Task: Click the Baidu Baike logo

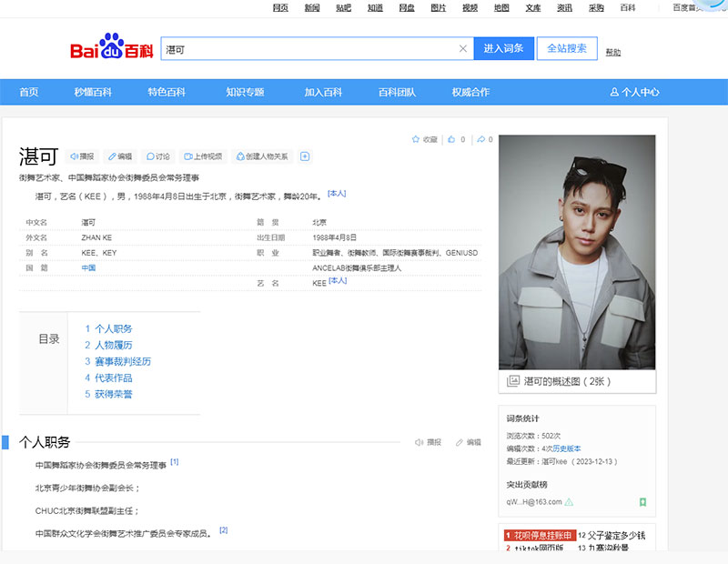Action: (111, 48)
